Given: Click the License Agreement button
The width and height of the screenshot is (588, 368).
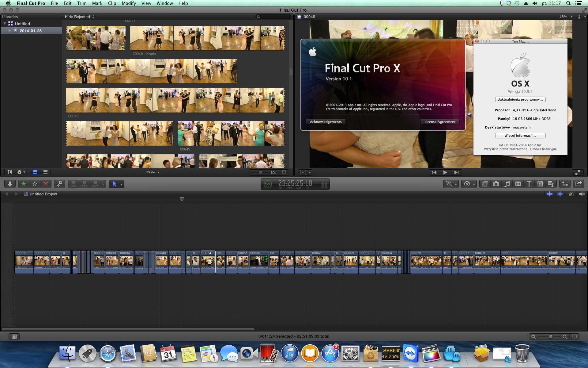Looking at the screenshot, I should 440,122.
